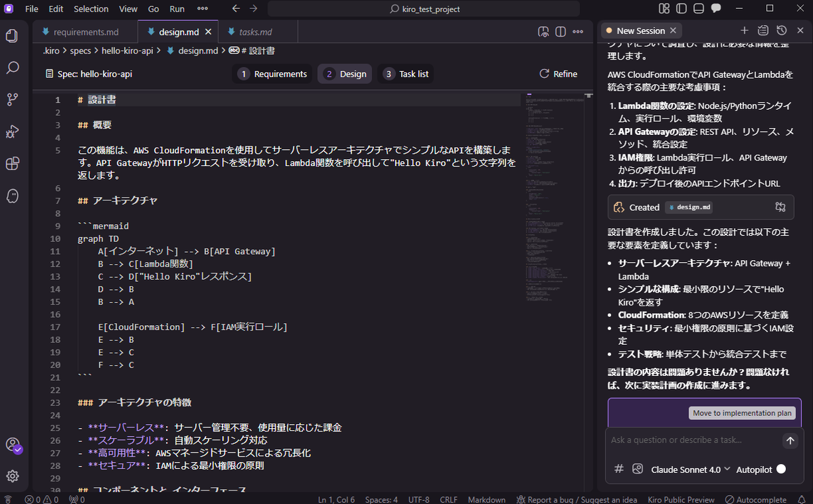The image size is (813, 504).
Task: Click the Refine button
Action: click(558, 74)
